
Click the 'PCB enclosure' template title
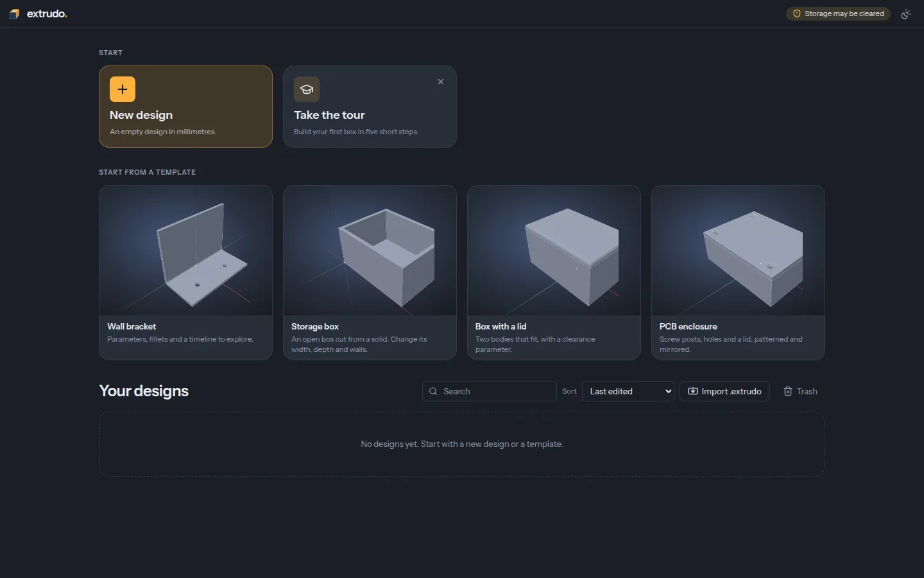click(x=689, y=326)
